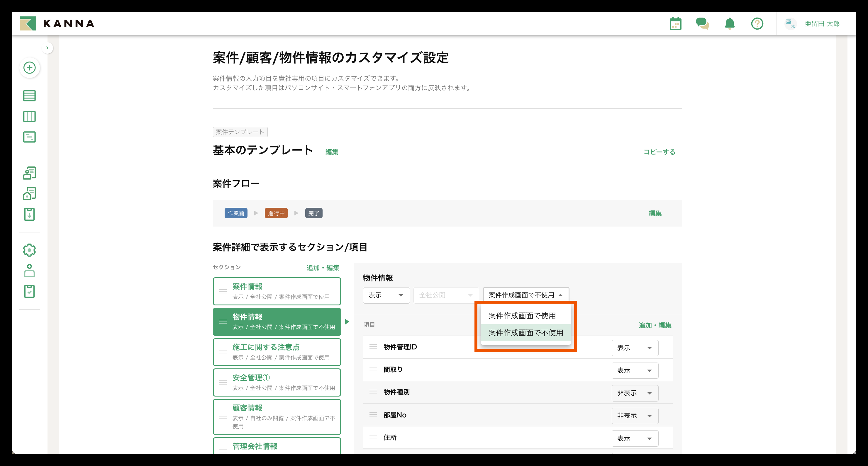This screenshot has height=466, width=868.
Task: Open the chat messages icon
Action: (703, 23)
